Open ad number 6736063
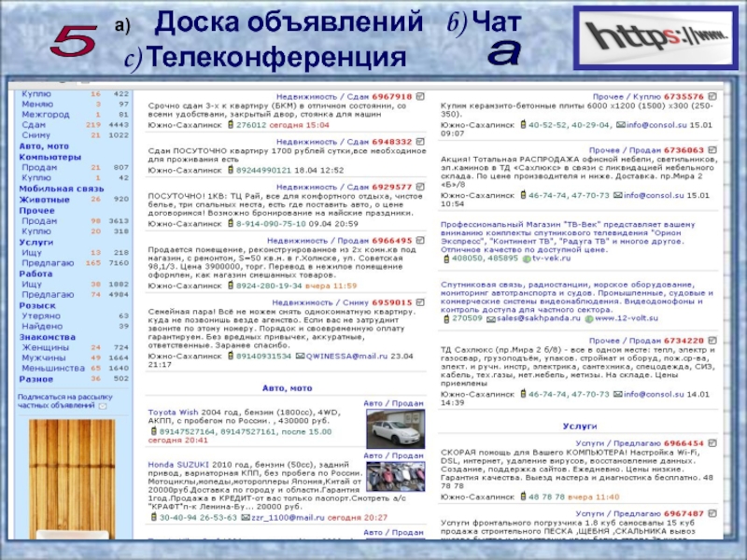This screenshot has width=747, height=560. [684, 150]
